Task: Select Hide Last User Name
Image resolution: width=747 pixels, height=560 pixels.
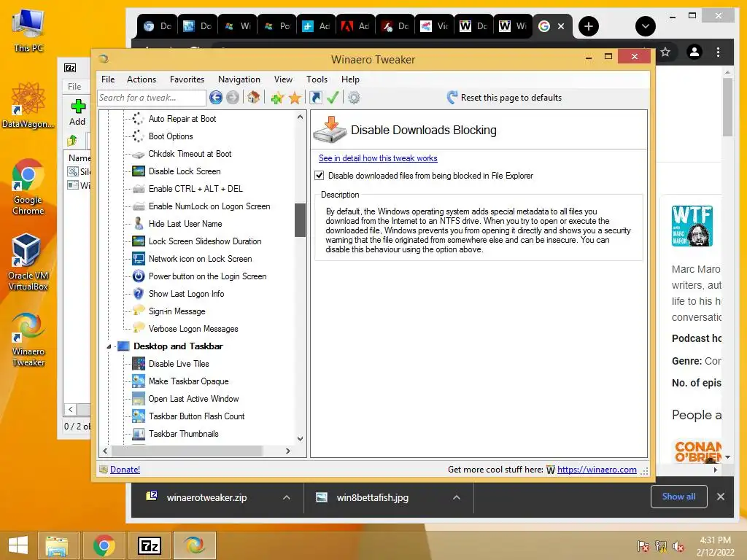Action: [185, 224]
